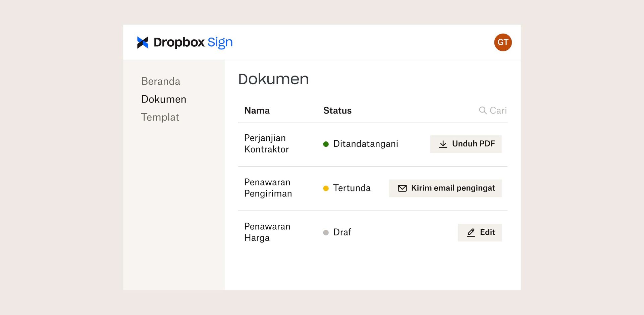Open the GT account avatar
This screenshot has width=644, height=315.
click(503, 42)
